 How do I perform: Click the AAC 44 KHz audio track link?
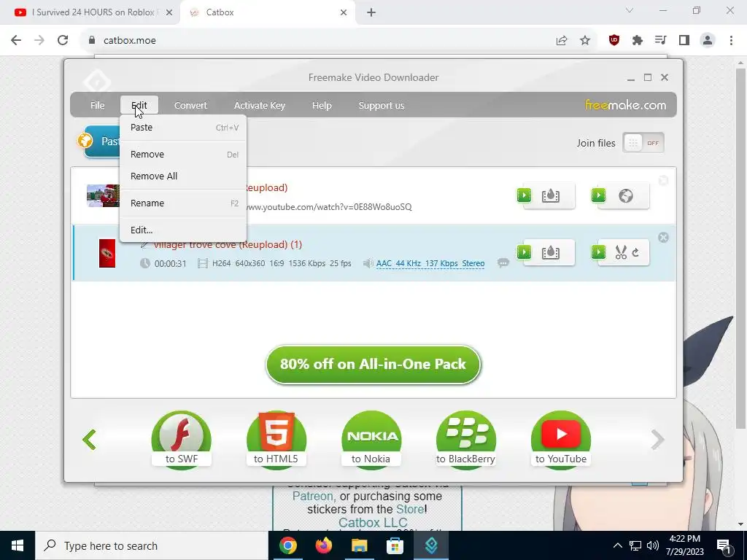430,263
